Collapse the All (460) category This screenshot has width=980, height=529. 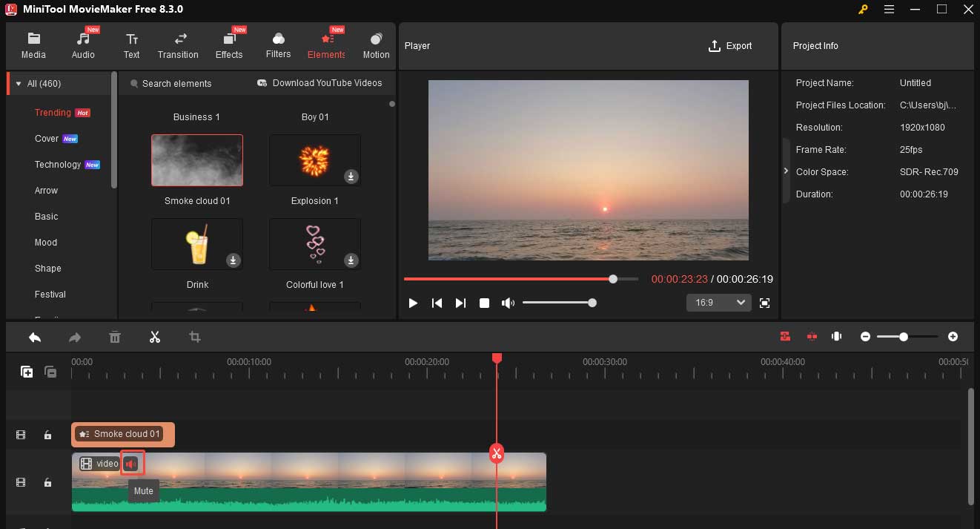click(x=19, y=84)
